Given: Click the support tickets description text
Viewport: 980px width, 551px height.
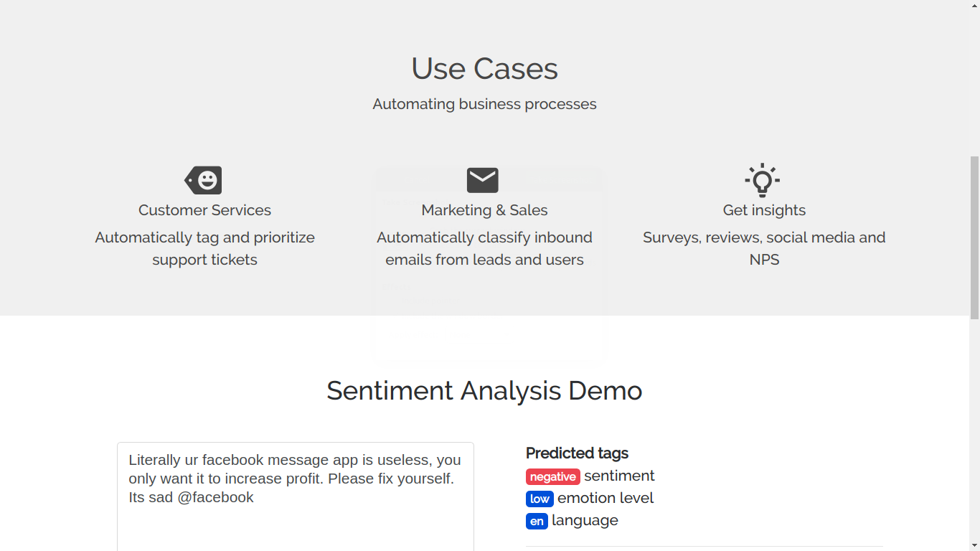Looking at the screenshot, I should click(204, 248).
